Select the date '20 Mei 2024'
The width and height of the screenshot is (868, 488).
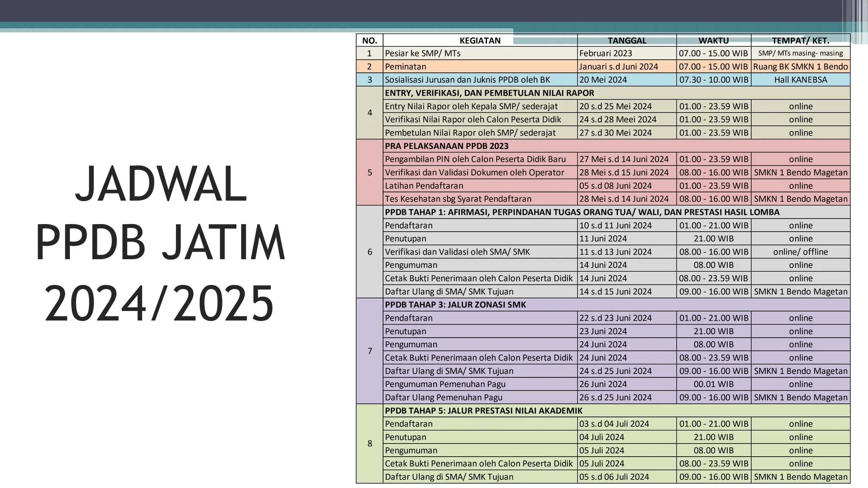pyautogui.click(x=627, y=80)
